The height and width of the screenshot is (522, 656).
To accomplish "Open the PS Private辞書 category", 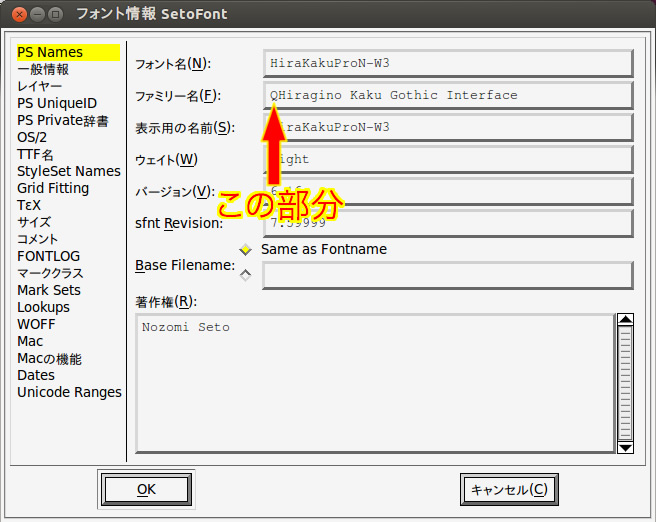I will [63, 120].
